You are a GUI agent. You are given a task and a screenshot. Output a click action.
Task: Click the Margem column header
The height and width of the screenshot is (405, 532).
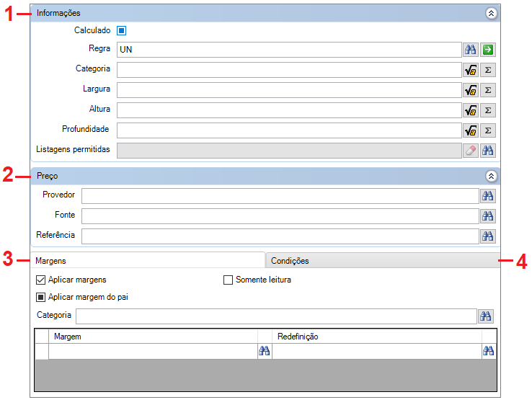153,337
